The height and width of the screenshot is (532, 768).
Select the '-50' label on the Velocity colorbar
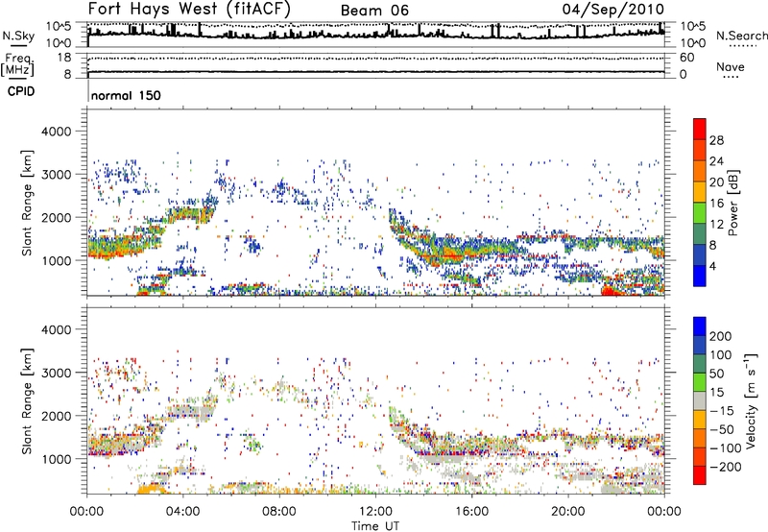tap(722, 429)
